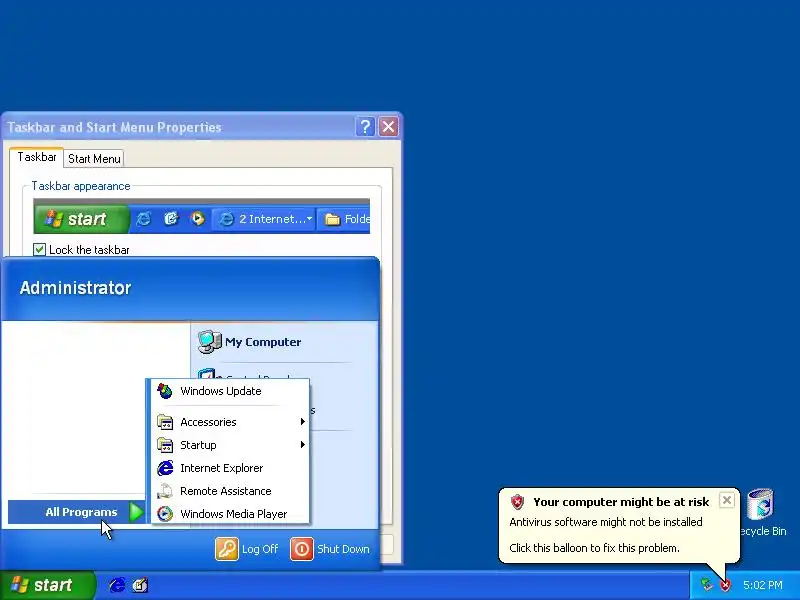This screenshot has width=800, height=600.
Task: Open My Computer from Start menu
Action: click(x=263, y=342)
